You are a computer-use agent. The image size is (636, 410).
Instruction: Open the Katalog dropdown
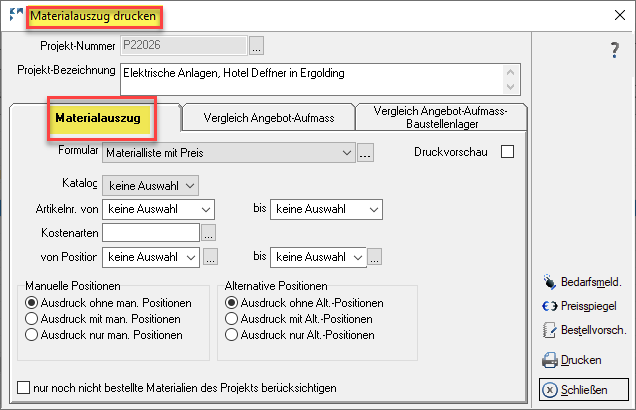coord(190,184)
